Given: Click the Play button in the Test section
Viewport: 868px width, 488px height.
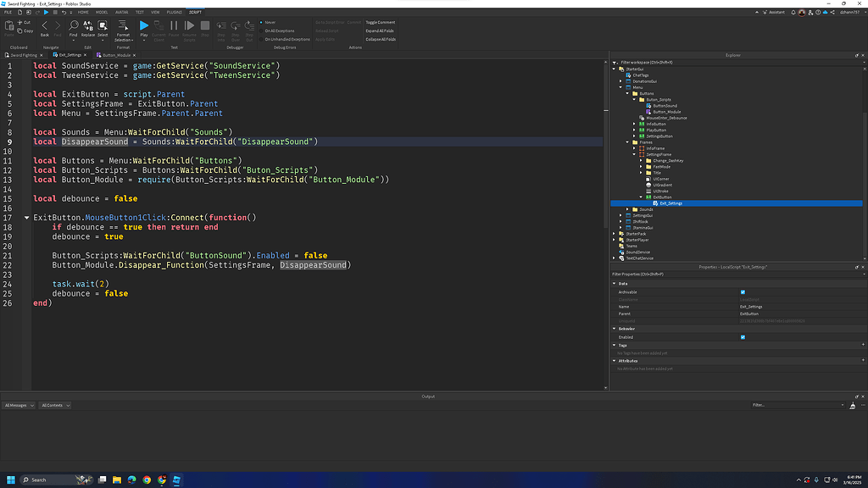Looking at the screenshot, I should (x=144, y=25).
